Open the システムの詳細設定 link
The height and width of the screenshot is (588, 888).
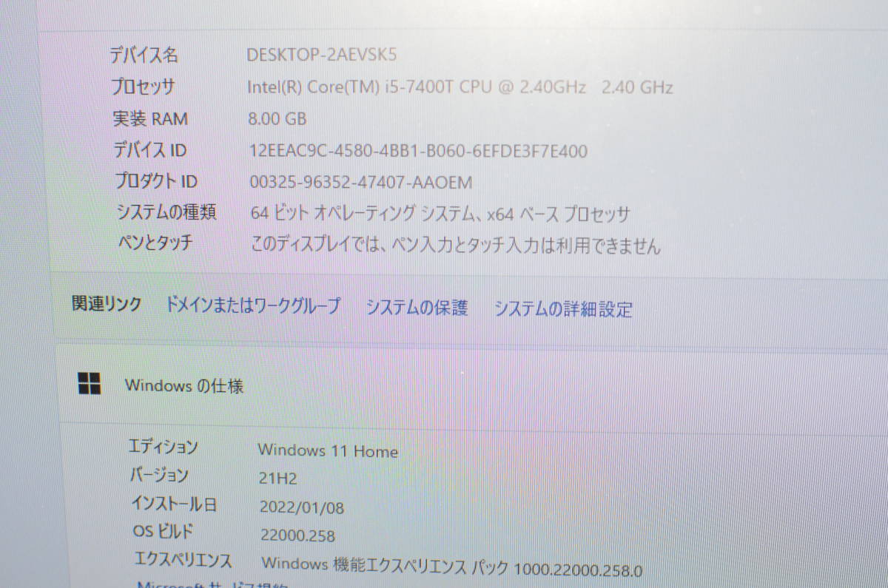564,309
